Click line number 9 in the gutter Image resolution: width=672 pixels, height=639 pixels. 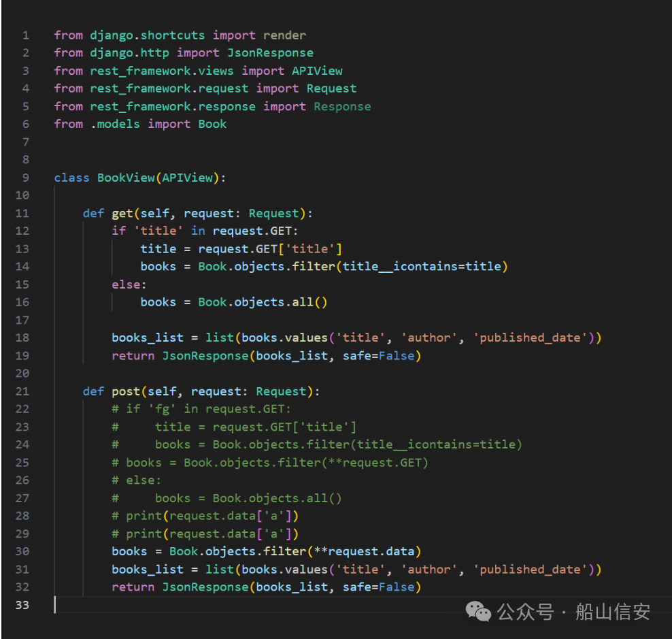(x=26, y=178)
